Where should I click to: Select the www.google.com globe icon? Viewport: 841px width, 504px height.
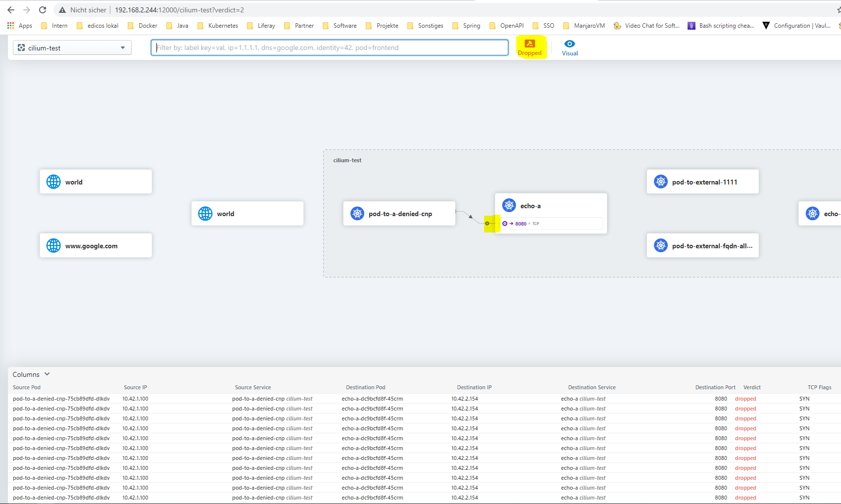tap(53, 245)
